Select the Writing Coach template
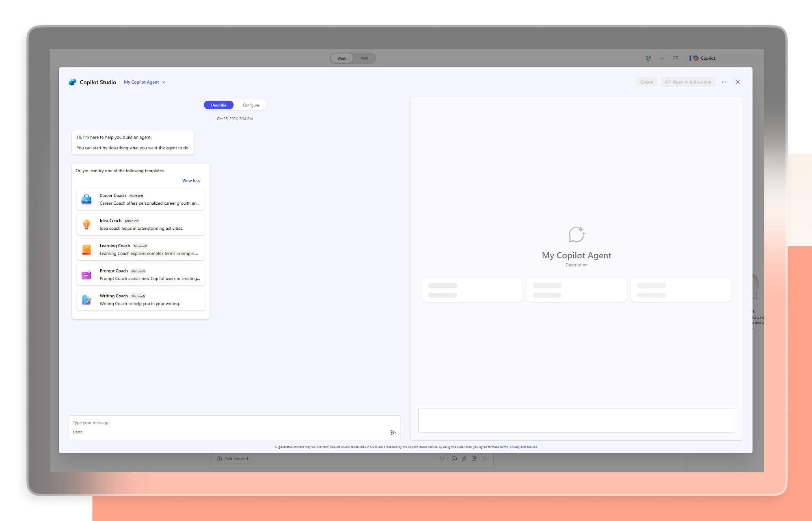812x521 pixels. (x=140, y=300)
